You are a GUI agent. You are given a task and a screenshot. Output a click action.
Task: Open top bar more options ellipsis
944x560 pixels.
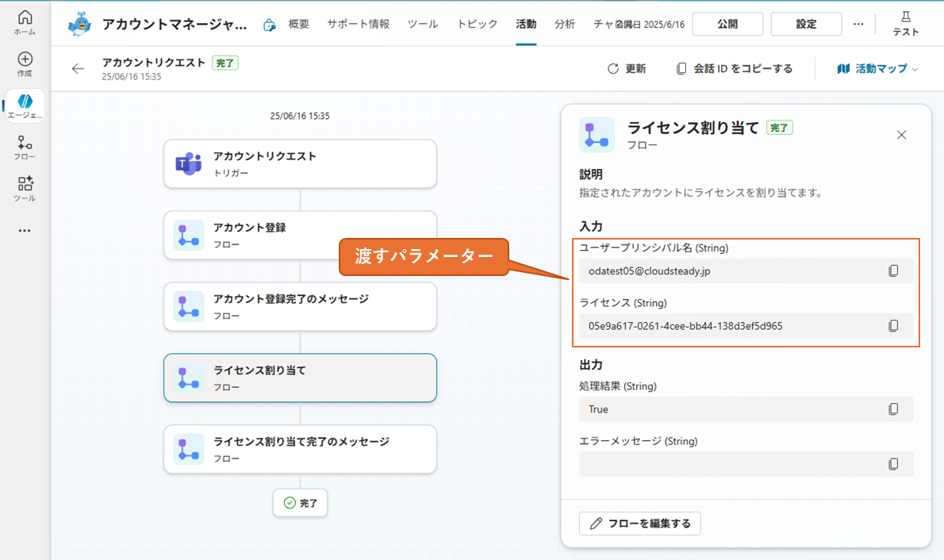858,24
